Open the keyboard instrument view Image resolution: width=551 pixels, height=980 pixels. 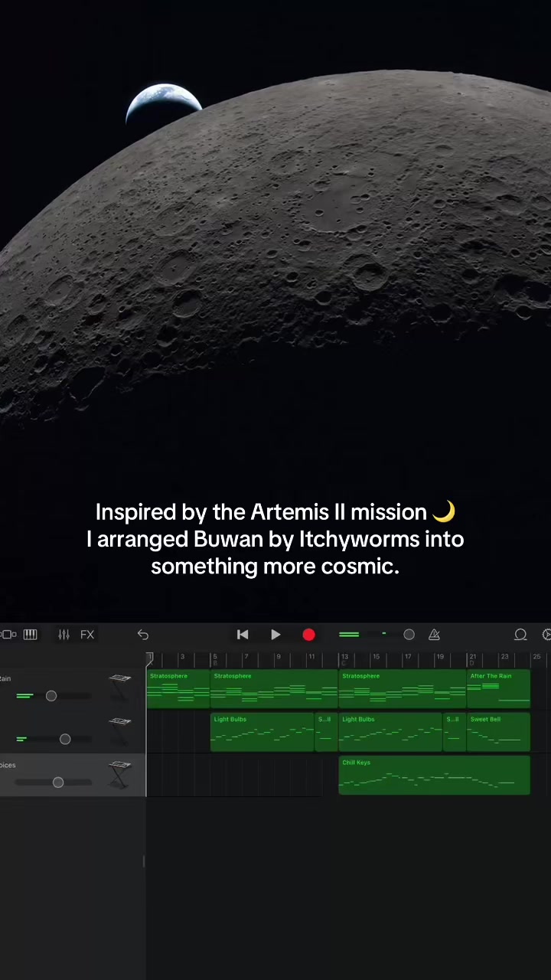pos(30,635)
